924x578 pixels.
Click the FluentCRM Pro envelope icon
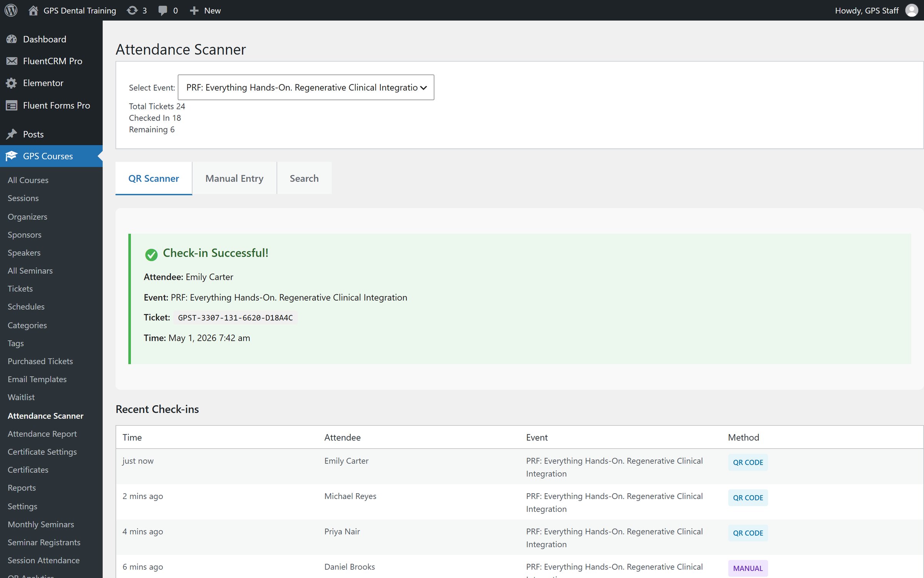pyautogui.click(x=12, y=61)
